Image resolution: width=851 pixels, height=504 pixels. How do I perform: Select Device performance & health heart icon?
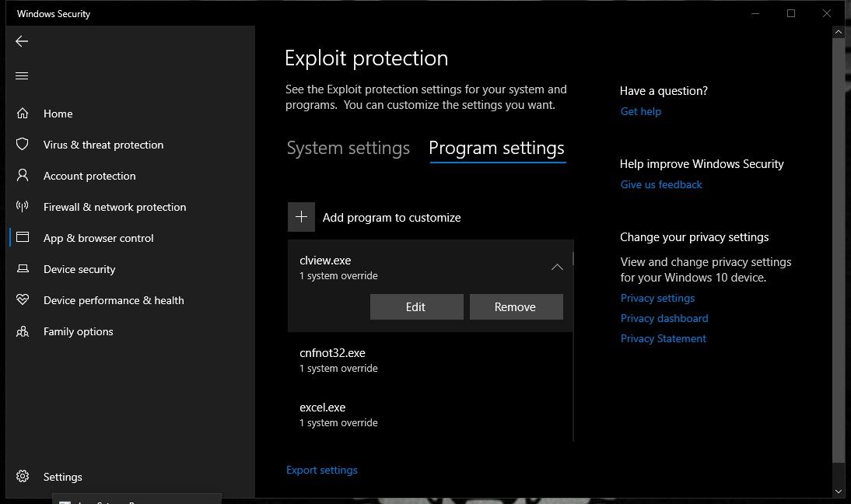(23, 300)
